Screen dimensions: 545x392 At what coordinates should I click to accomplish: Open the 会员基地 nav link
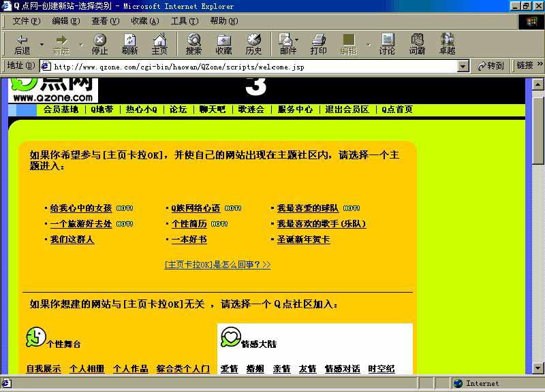coord(61,110)
